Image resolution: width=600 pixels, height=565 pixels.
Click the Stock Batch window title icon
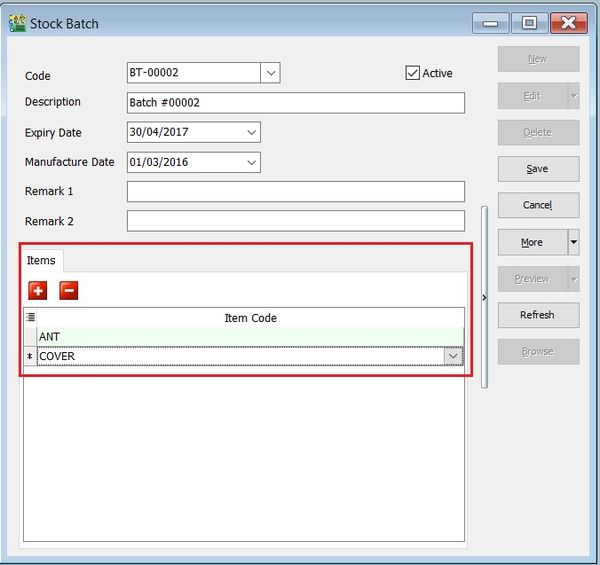[x=17, y=23]
